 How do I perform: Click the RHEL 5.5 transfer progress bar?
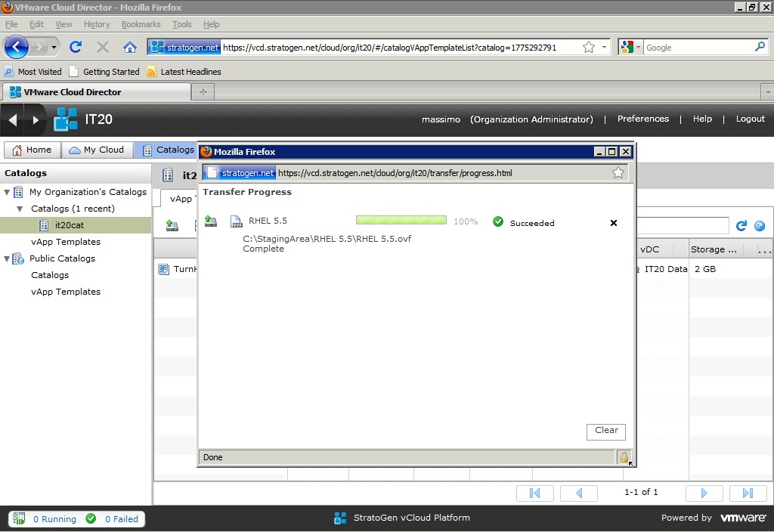pyautogui.click(x=401, y=220)
